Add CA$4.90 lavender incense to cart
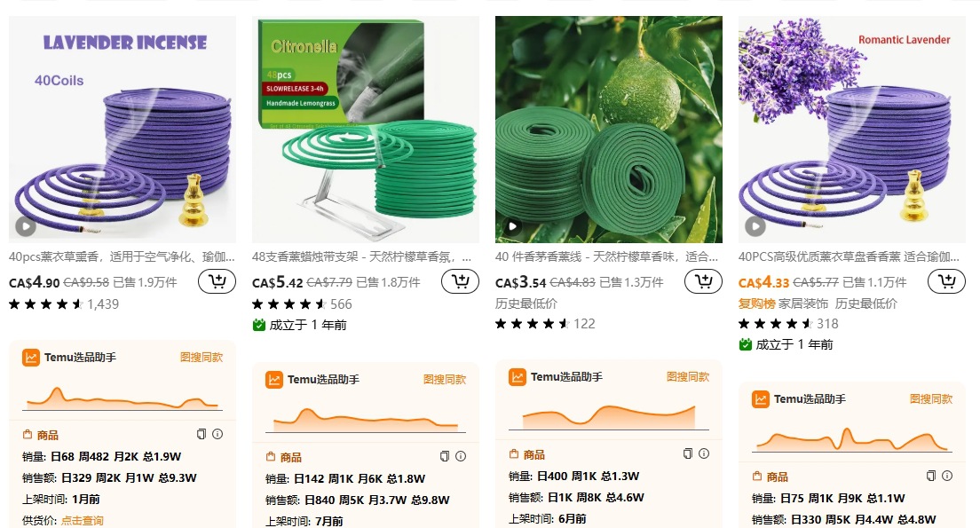This screenshot has width=980, height=528. point(217,281)
